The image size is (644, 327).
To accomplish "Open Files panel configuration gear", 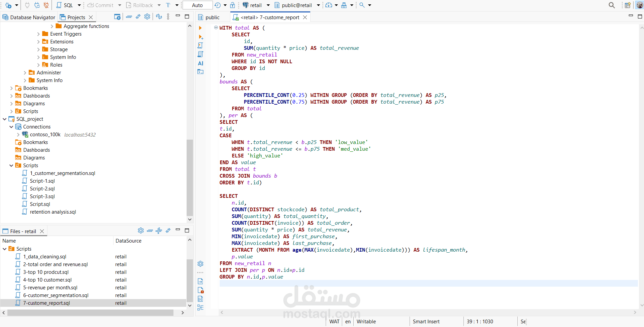I will click(141, 230).
